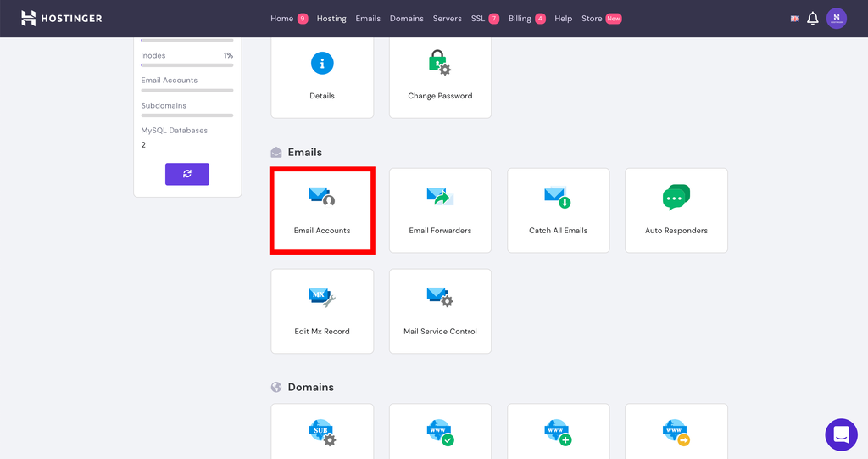Open the Email Forwarders tile
This screenshot has width=868, height=459.
pyautogui.click(x=440, y=210)
